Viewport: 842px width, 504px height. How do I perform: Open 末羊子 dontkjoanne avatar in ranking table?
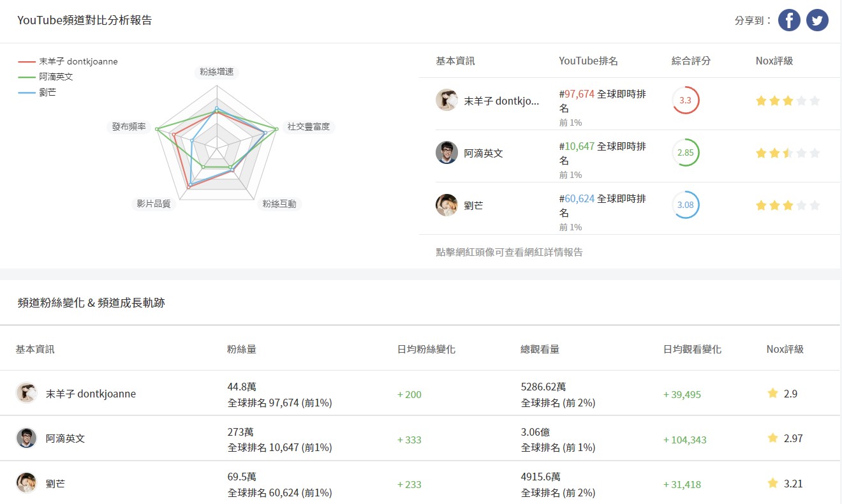point(447,100)
